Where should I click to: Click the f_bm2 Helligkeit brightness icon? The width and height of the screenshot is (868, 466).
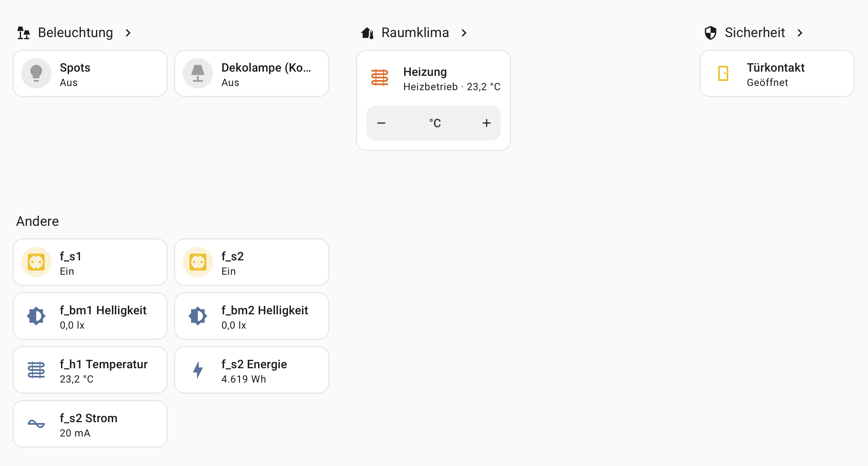pyautogui.click(x=198, y=316)
